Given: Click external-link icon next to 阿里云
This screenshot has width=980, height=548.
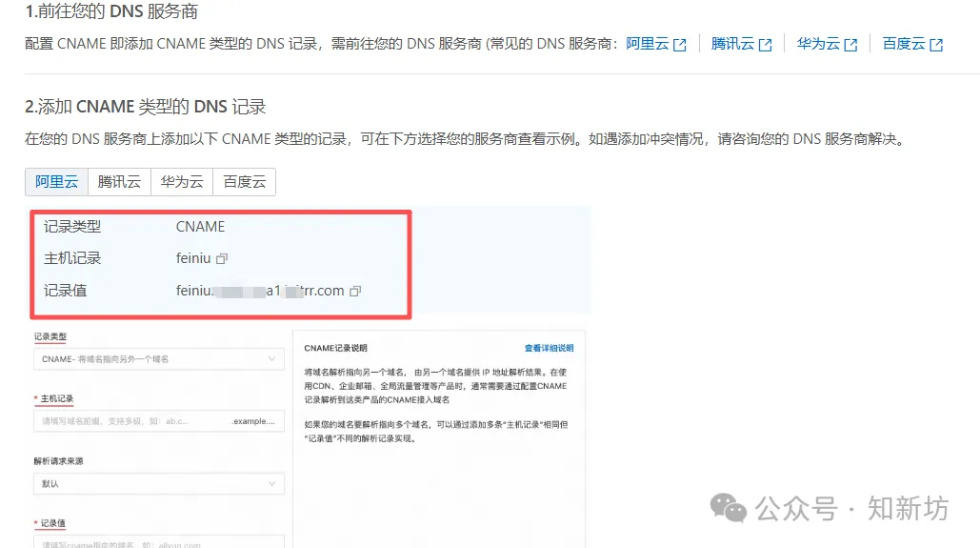Looking at the screenshot, I should coord(679,45).
